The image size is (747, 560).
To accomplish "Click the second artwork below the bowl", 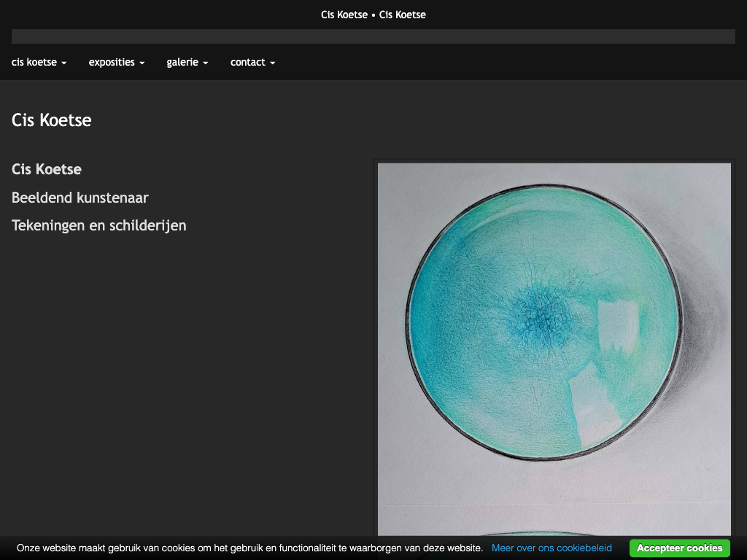I will pyautogui.click(x=554, y=532).
